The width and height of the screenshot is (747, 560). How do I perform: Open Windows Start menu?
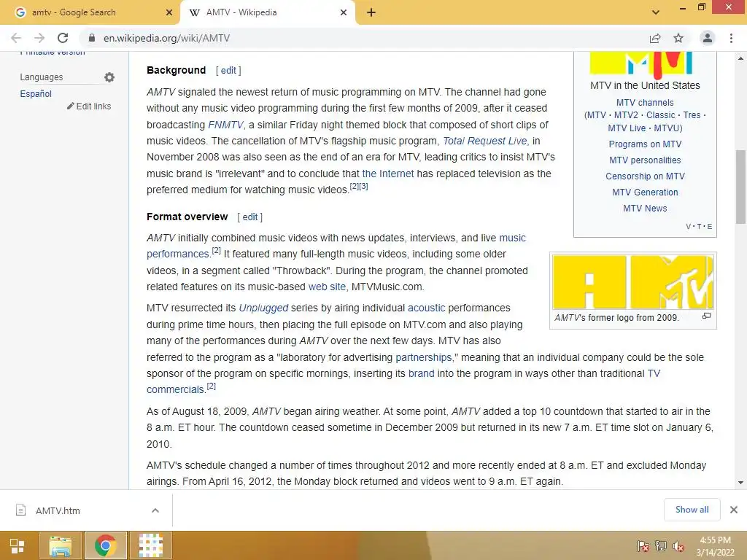click(18, 545)
